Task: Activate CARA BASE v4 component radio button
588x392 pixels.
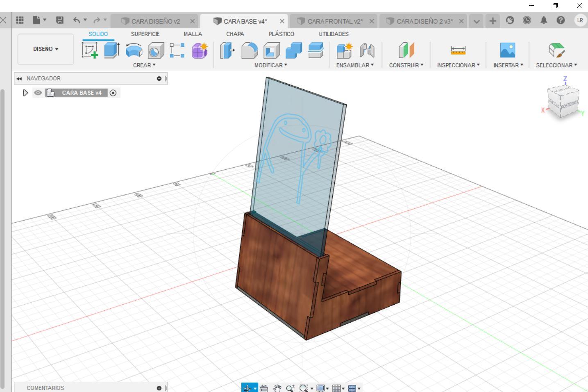Action: (x=113, y=93)
